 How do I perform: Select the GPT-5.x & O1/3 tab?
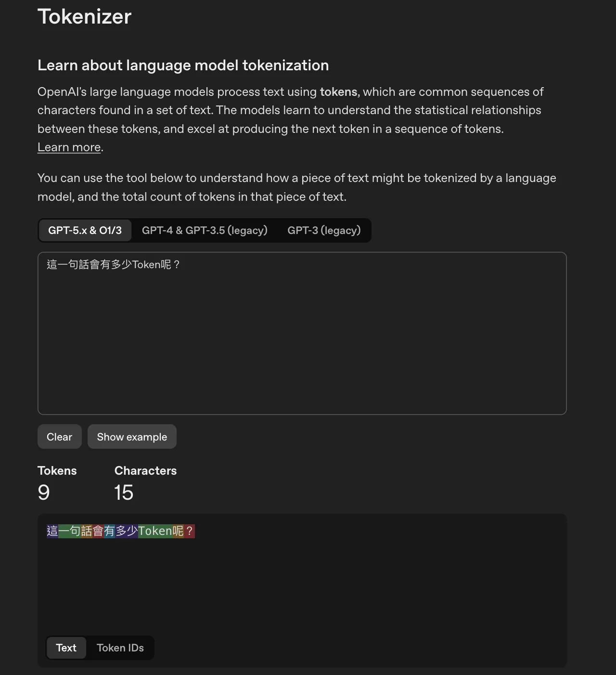point(85,230)
